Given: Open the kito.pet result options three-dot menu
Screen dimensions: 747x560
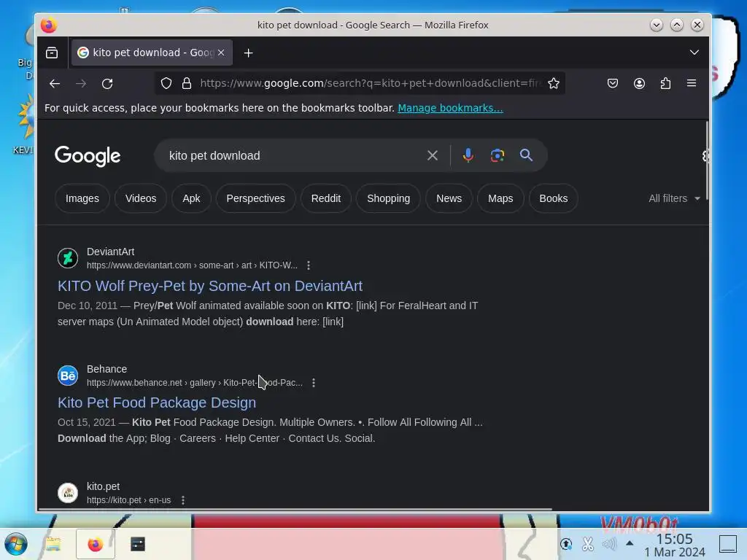Looking at the screenshot, I should 183,500.
